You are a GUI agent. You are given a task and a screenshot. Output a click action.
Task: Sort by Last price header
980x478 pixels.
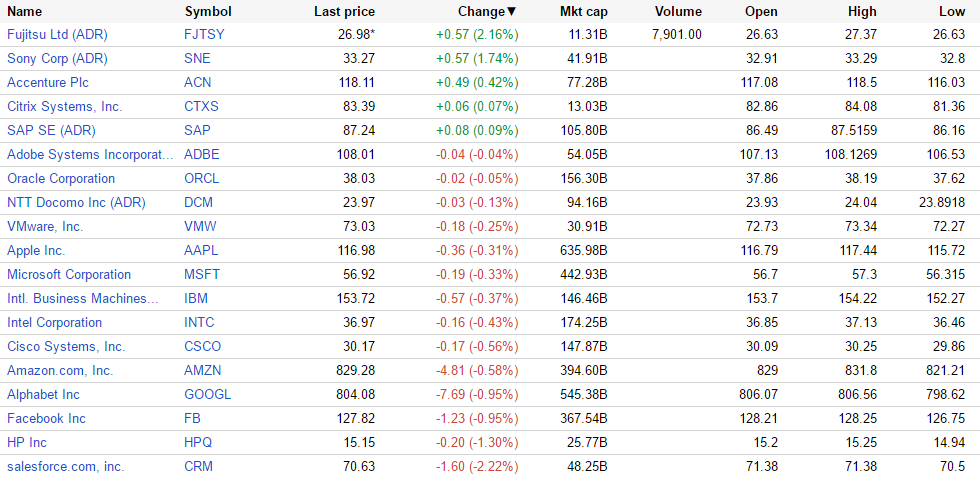[x=344, y=11]
